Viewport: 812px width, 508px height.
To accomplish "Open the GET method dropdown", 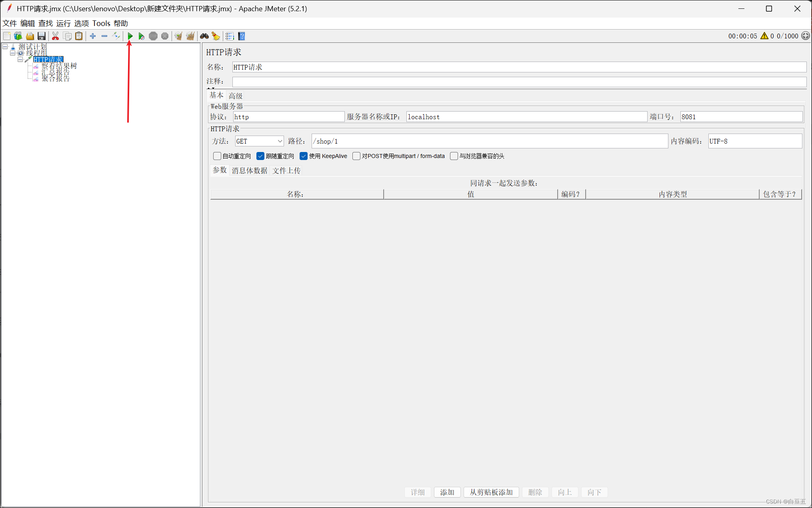I will [x=259, y=141].
